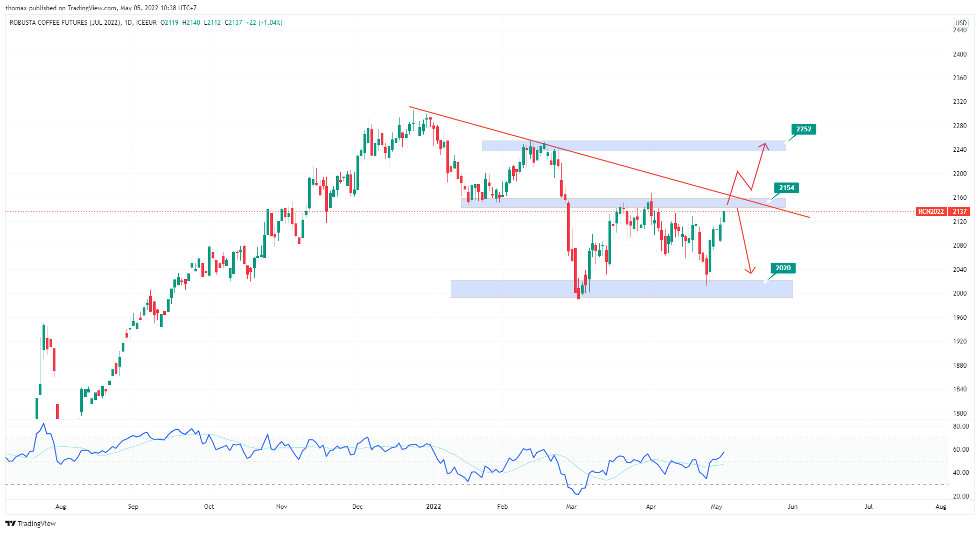Click the Robusta Coffee Futures symbol title
This screenshot has width=980, height=533.
[65, 23]
